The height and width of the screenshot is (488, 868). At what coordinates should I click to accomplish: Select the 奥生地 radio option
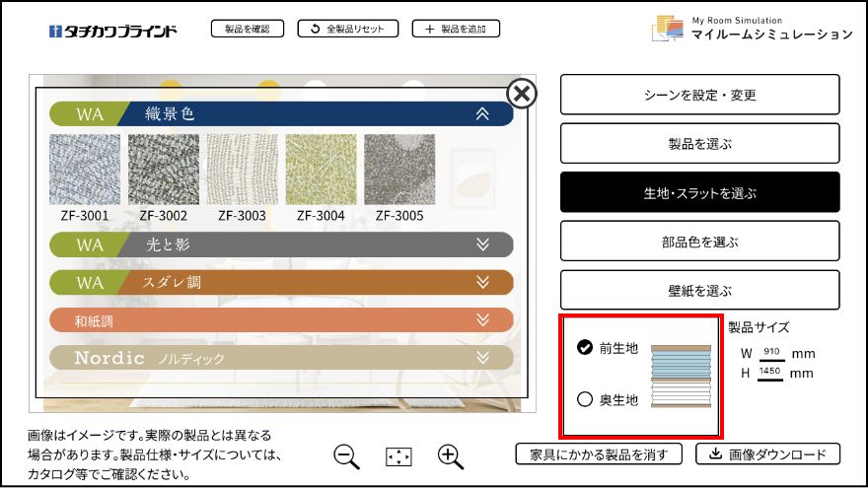point(585,399)
